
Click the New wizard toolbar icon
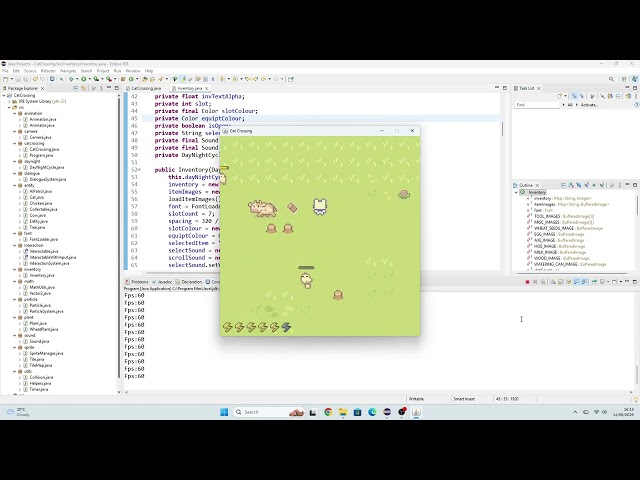6,79
